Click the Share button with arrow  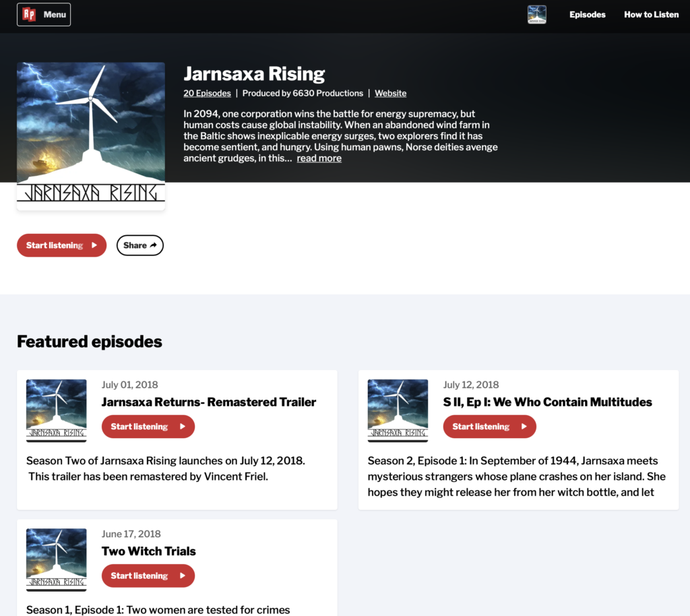click(x=140, y=245)
